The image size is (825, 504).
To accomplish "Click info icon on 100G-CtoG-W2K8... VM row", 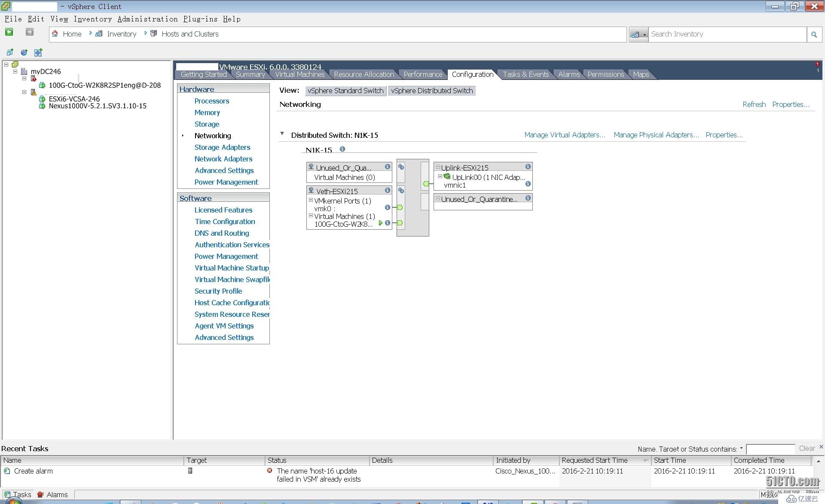I will click(x=388, y=223).
